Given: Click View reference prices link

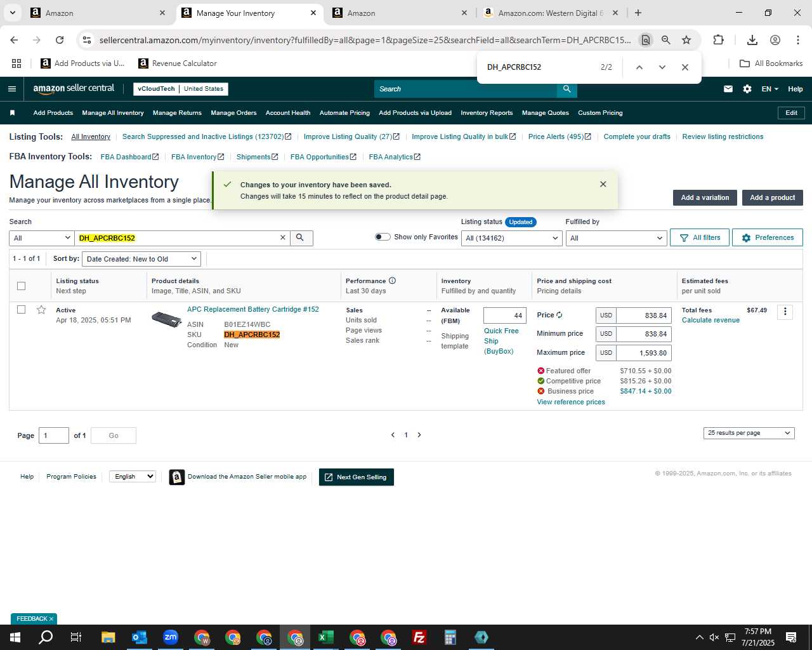Looking at the screenshot, I should click(571, 402).
